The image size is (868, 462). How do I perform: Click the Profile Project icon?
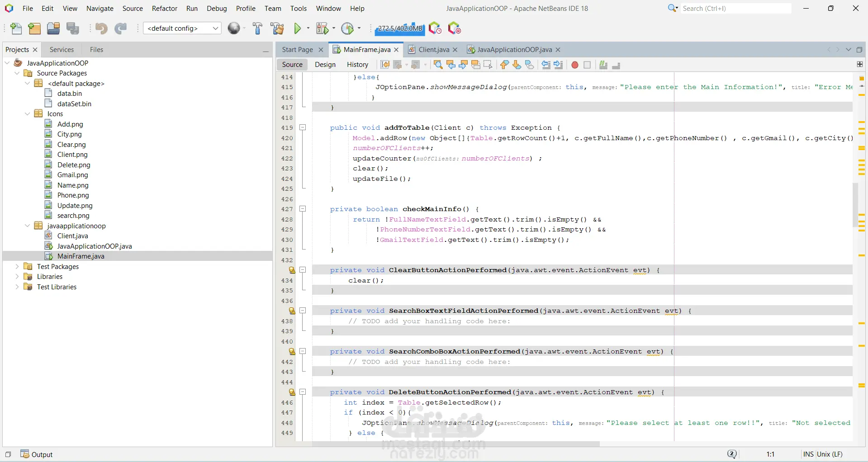tap(347, 28)
